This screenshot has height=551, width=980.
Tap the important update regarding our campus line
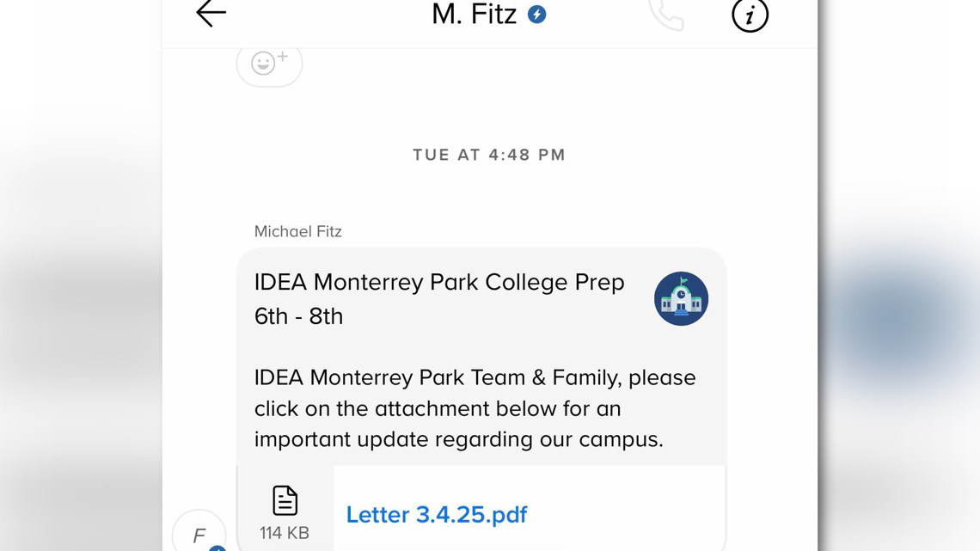(x=459, y=440)
